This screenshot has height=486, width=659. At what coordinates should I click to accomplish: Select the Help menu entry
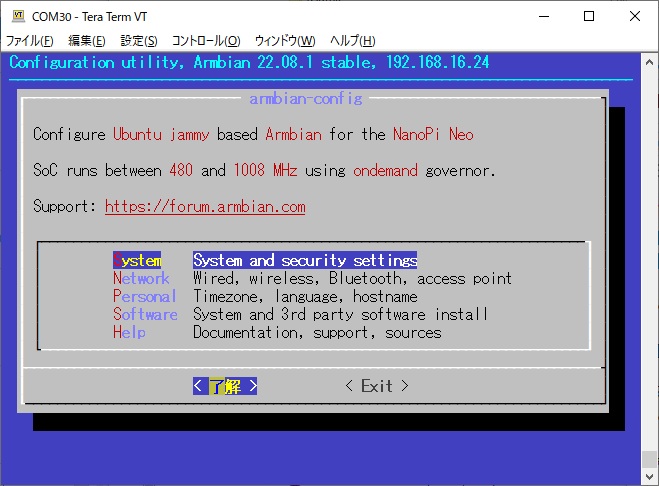click(x=129, y=333)
